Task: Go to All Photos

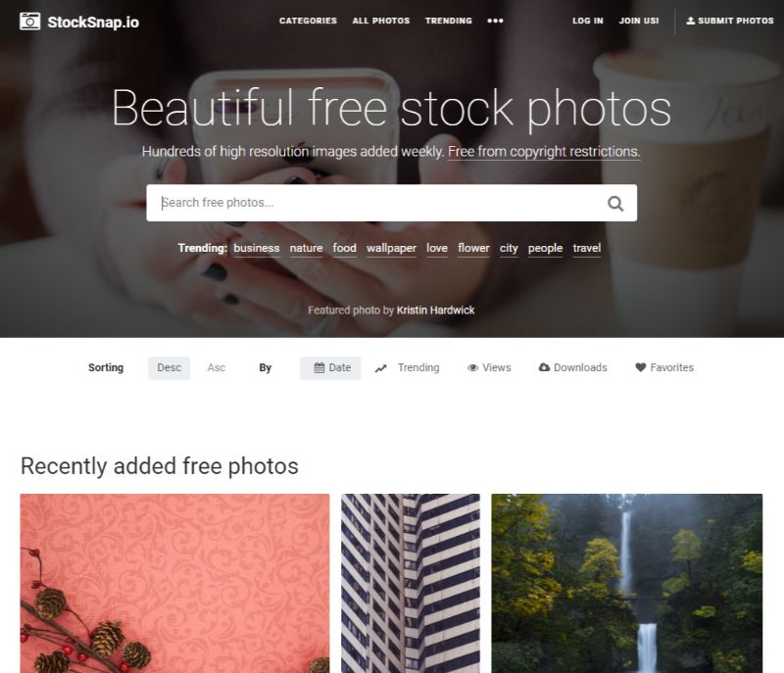Action: tap(381, 21)
